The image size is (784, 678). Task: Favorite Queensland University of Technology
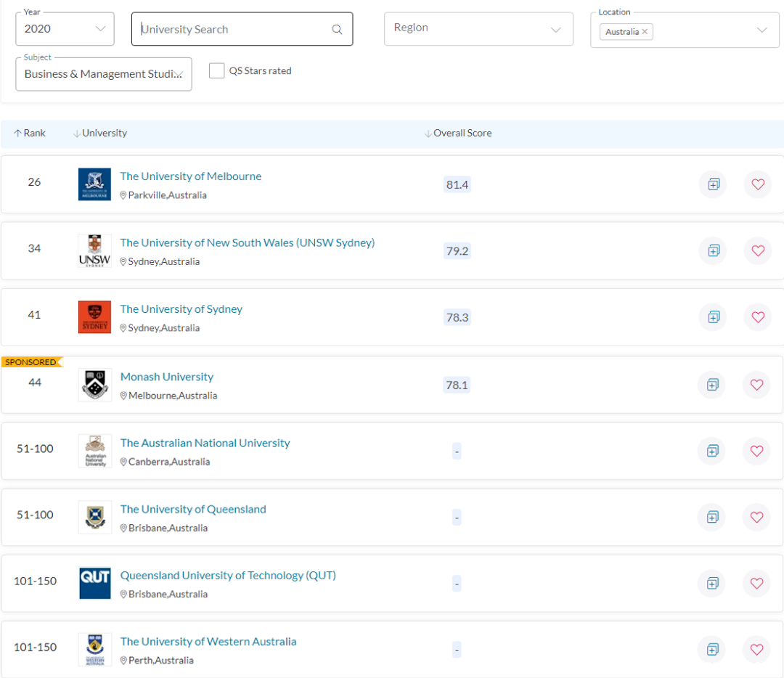click(757, 583)
